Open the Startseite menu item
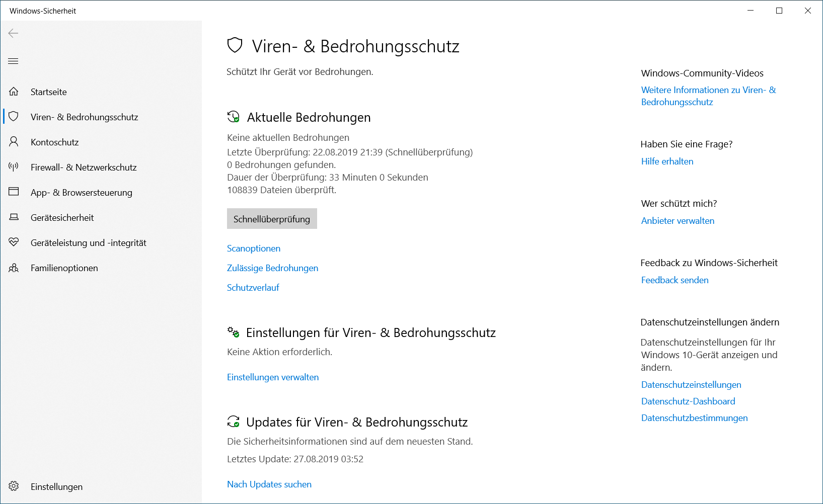823x504 pixels. point(101,92)
